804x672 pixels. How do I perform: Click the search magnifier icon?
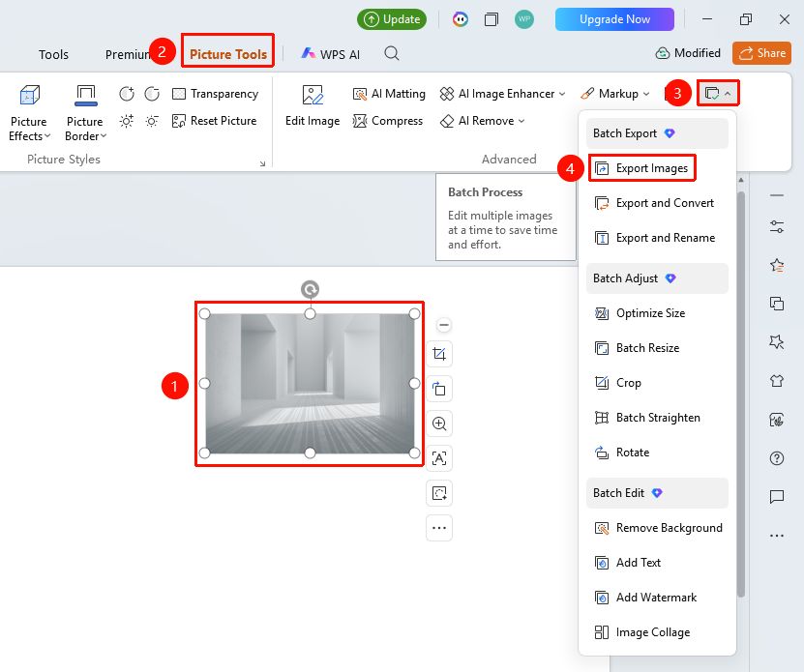pyautogui.click(x=392, y=53)
